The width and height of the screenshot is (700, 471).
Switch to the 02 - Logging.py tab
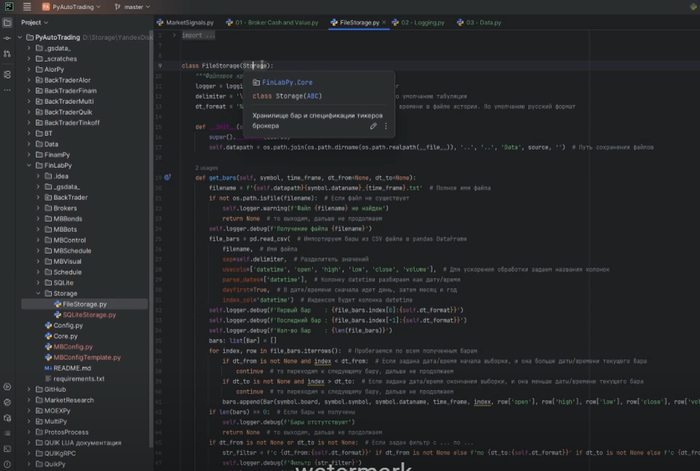coord(421,21)
